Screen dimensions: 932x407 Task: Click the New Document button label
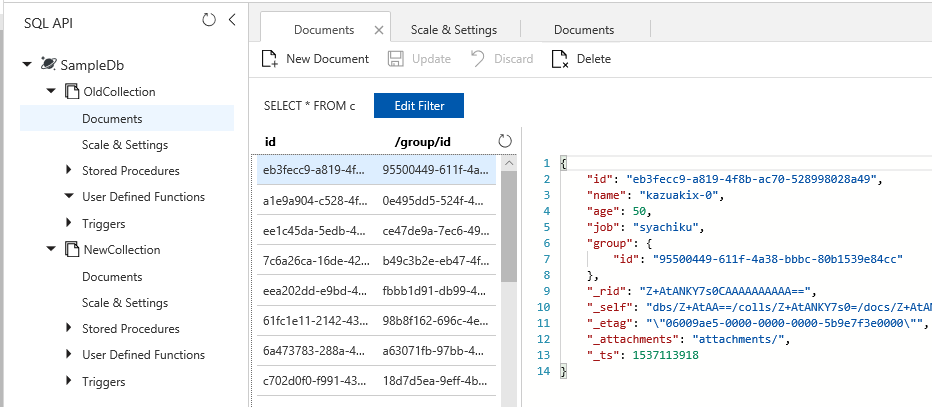pyautogui.click(x=328, y=59)
